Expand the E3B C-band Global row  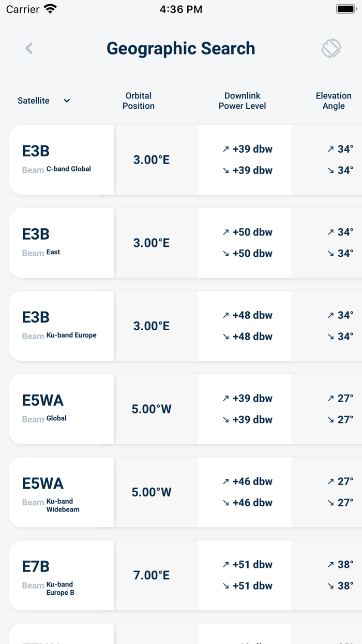click(x=61, y=159)
